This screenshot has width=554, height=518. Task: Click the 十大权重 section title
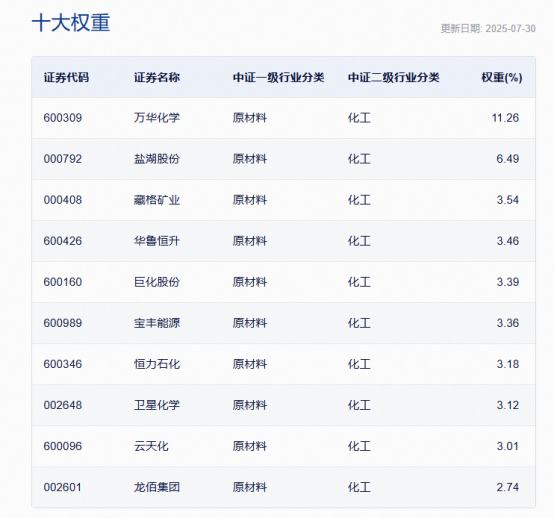tap(71, 23)
